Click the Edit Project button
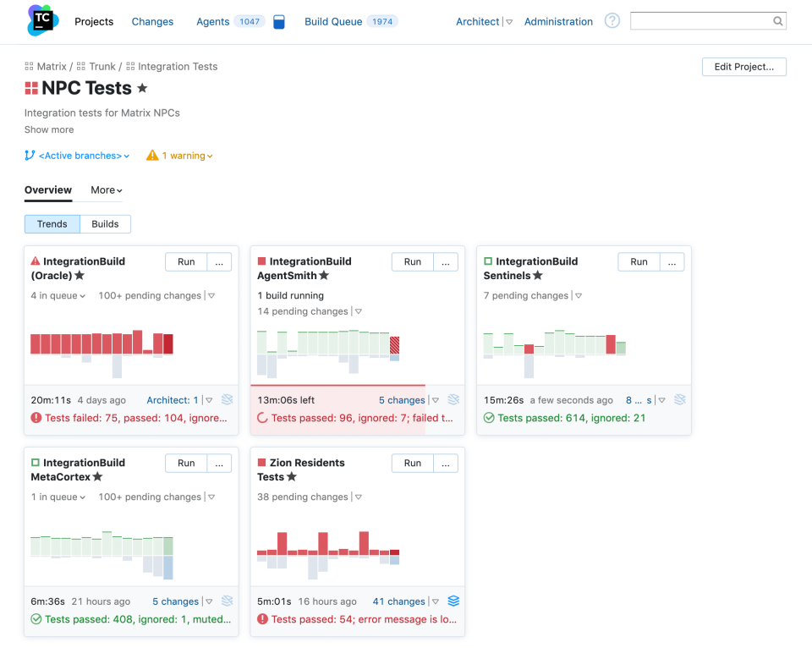 click(x=743, y=67)
